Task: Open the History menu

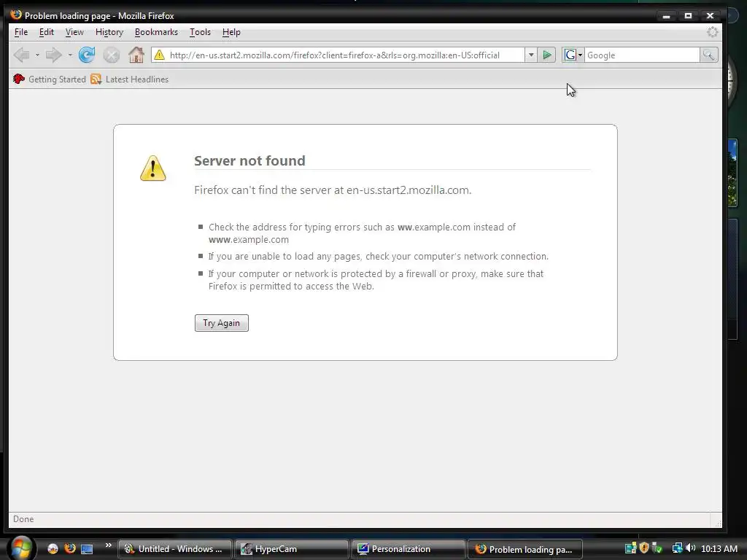Action: (109, 32)
